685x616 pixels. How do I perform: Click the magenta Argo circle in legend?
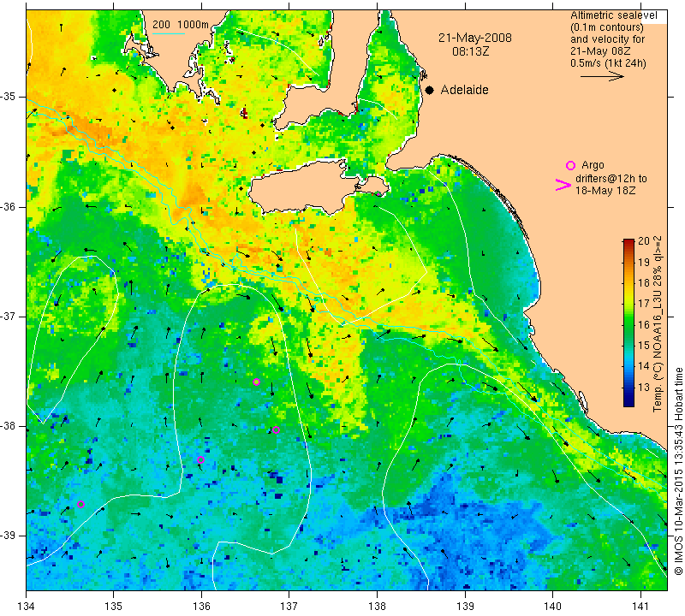point(570,165)
